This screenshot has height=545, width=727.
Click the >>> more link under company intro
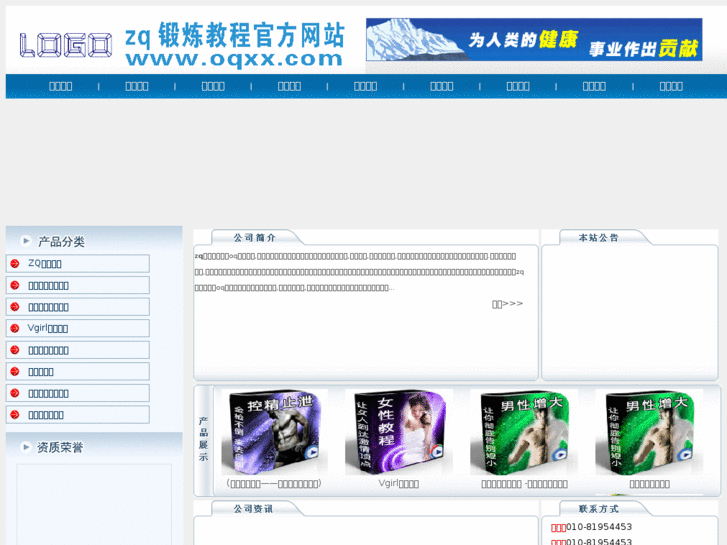point(507,304)
